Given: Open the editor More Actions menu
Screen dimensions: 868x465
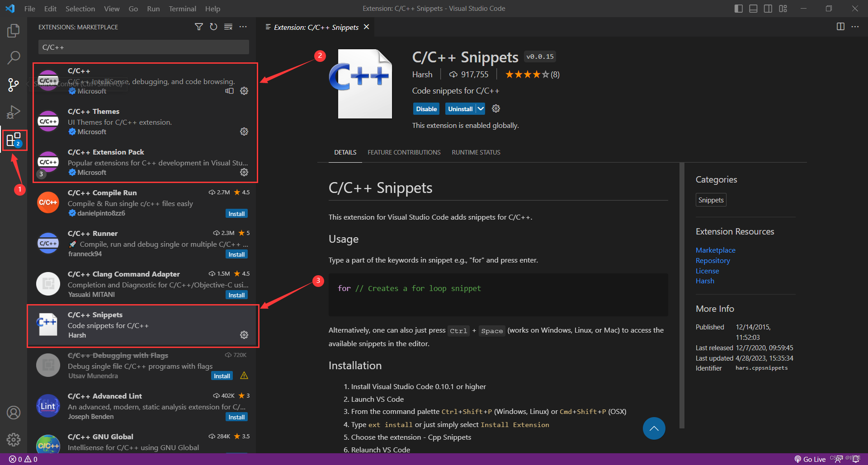Looking at the screenshot, I should 856,27.
